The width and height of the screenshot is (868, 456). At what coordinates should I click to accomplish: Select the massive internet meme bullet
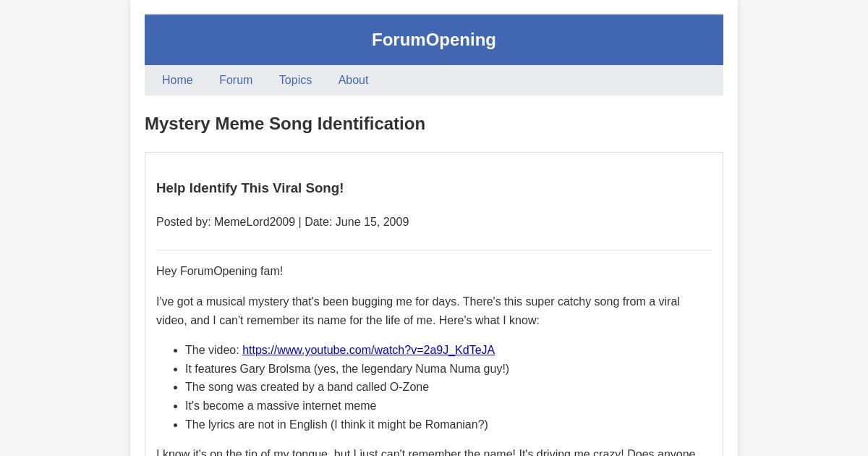coord(281,405)
